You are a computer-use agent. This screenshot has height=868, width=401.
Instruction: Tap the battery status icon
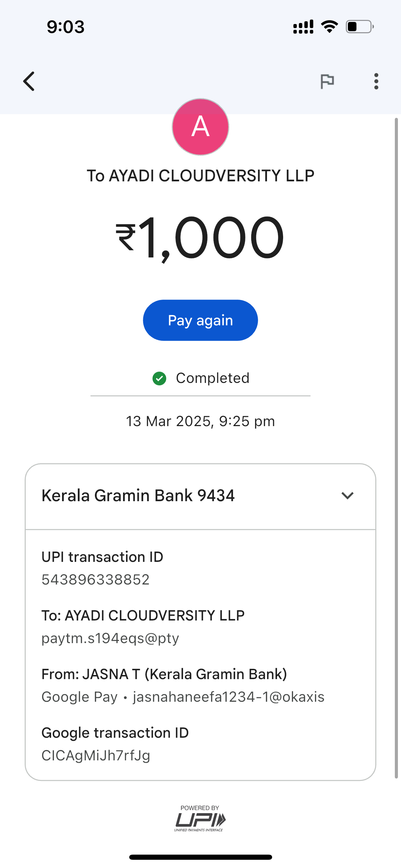coord(359,27)
